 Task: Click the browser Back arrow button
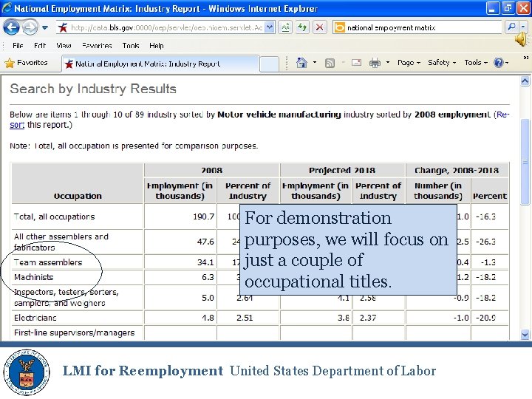pyautogui.click(x=11, y=27)
